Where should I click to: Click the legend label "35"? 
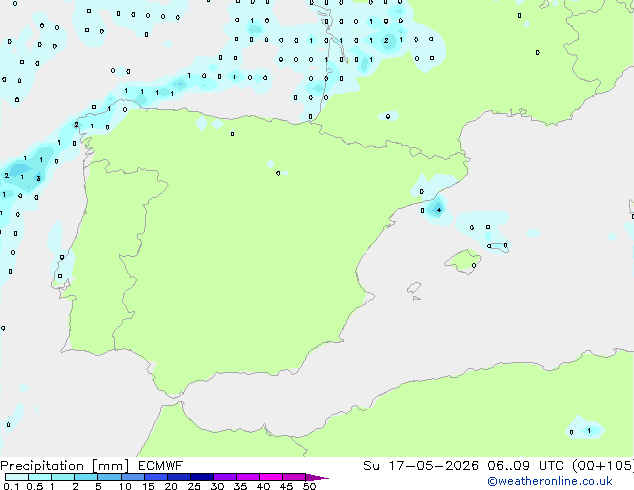click(240, 486)
